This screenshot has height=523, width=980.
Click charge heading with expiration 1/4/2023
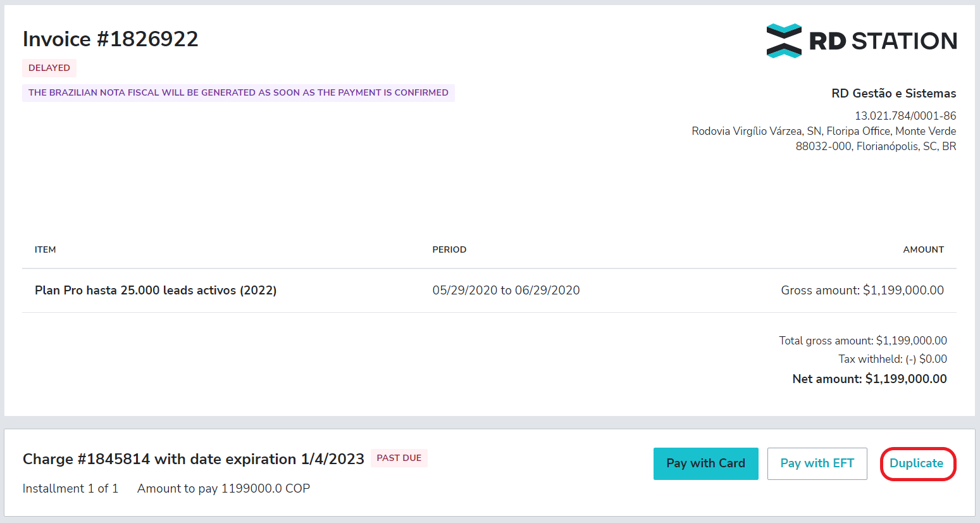pos(193,458)
